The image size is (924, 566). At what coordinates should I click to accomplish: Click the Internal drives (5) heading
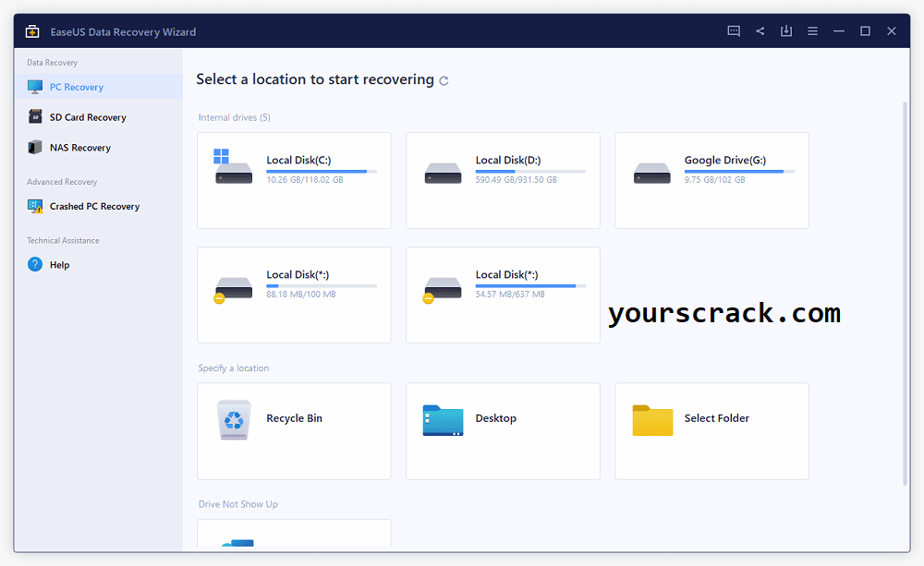235,117
